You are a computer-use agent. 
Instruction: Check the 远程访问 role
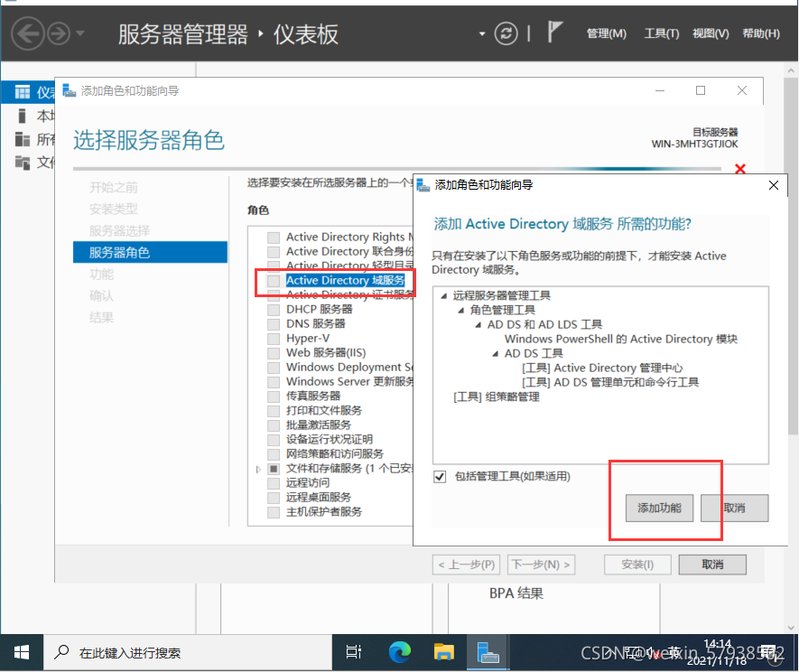tap(274, 483)
